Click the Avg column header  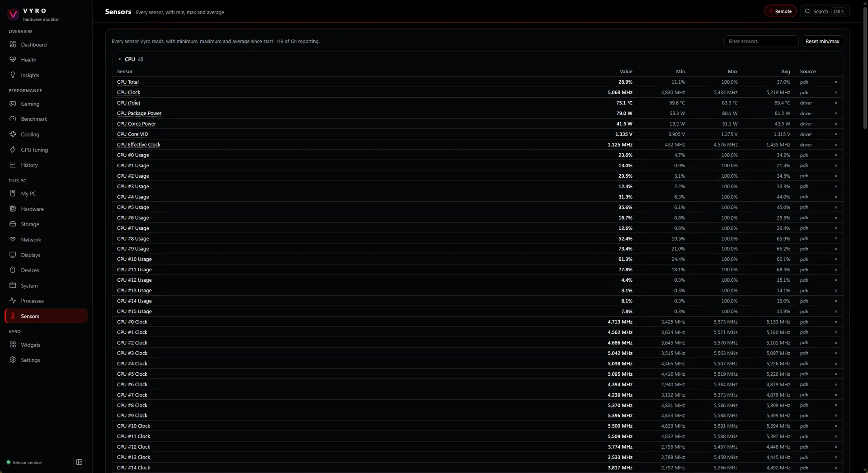tap(786, 71)
